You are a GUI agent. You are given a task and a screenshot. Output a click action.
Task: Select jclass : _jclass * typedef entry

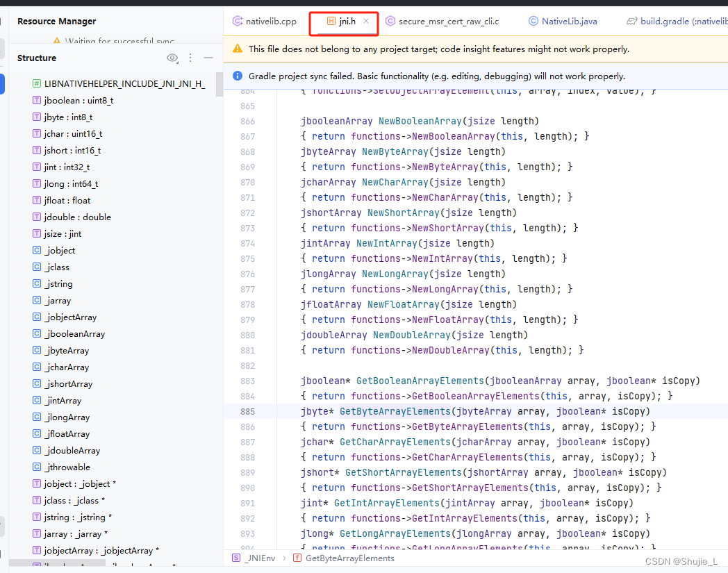[69, 501]
